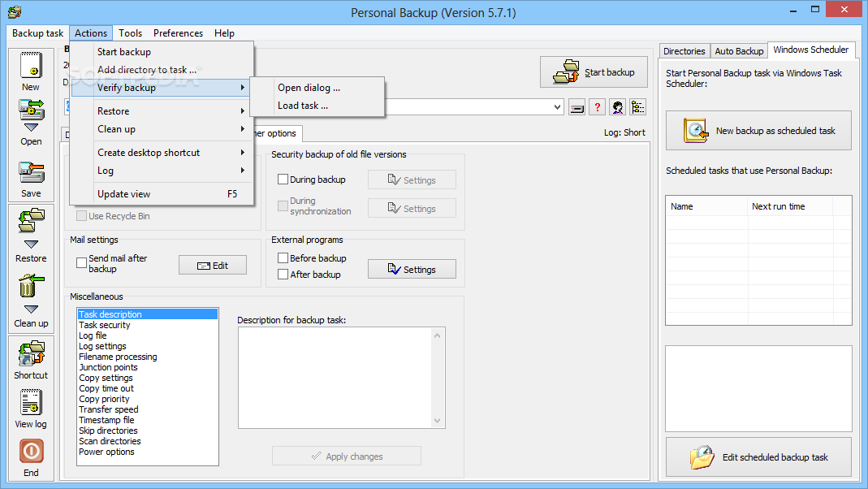
Task: Choose Add directory to task menu entry
Action: (x=162, y=69)
